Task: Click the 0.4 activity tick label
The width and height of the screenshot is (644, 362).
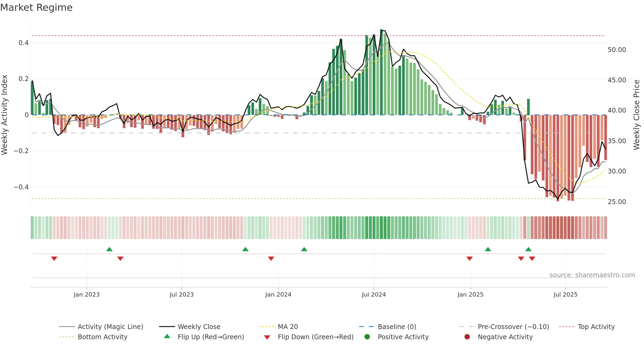Action: coord(23,43)
